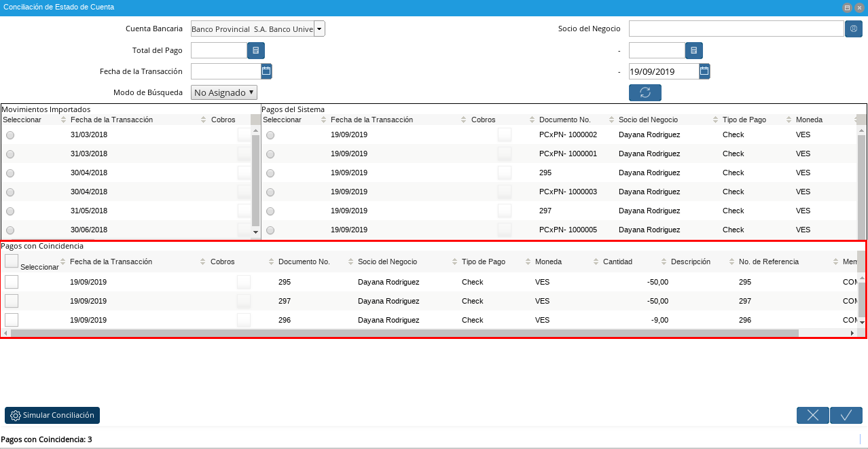
Task: Toggle select-all checkbox in Pagos con Coincidencia
Action: pyautogui.click(x=12, y=261)
